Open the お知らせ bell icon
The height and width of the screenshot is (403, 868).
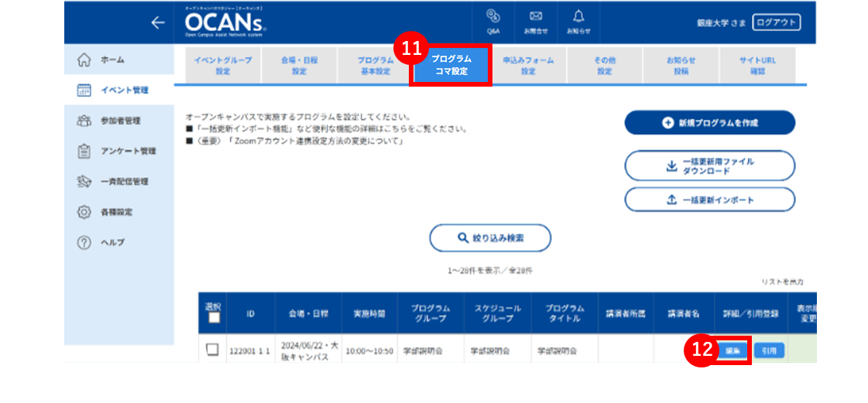tap(578, 22)
